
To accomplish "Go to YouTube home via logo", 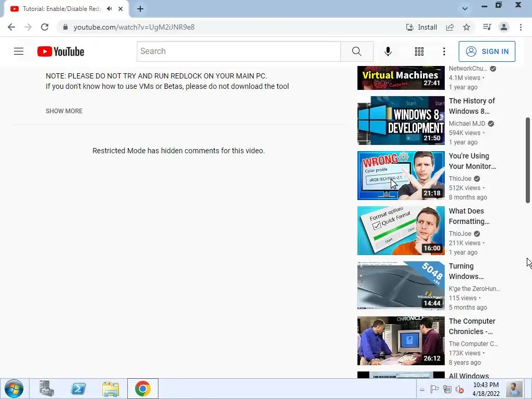I will pos(61,51).
